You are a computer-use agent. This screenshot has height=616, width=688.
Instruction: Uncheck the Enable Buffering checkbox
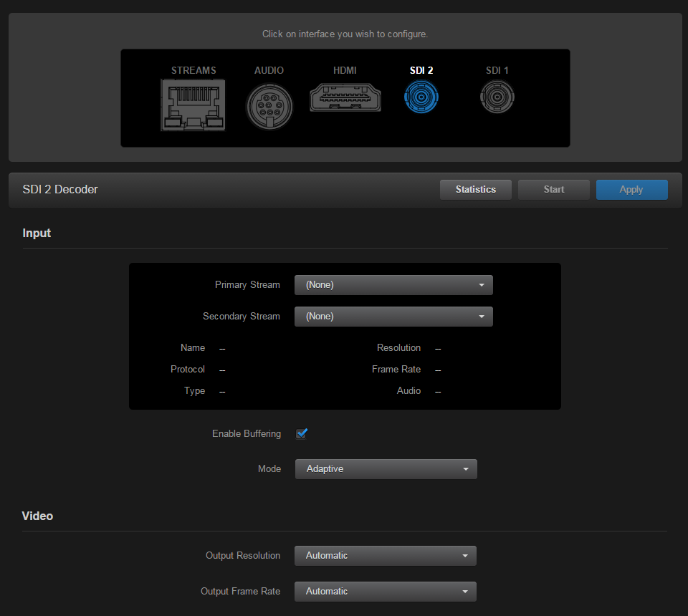(x=301, y=433)
